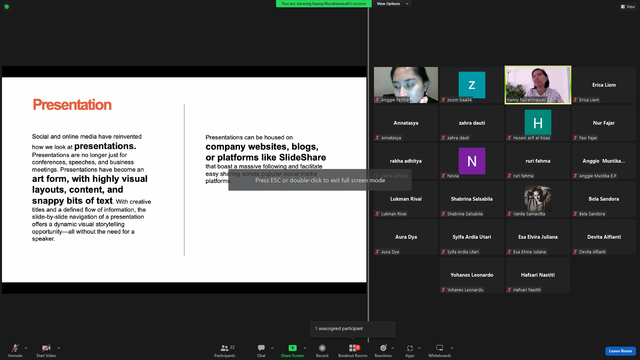640x360 pixels.
Task: Click muted mic icon on zahra dauti tile
Action: [443, 138]
